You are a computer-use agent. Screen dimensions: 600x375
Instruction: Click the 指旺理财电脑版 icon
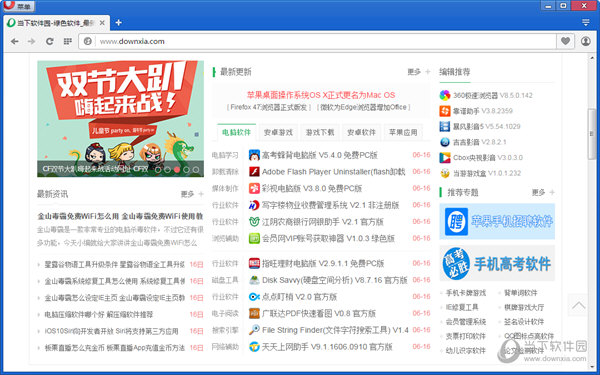pyautogui.click(x=254, y=263)
